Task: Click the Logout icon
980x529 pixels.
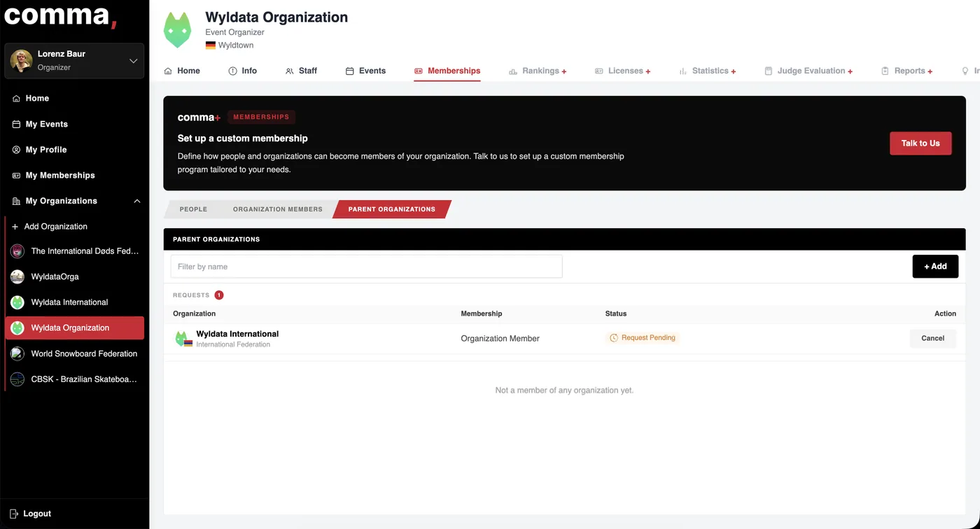Action: tap(14, 514)
